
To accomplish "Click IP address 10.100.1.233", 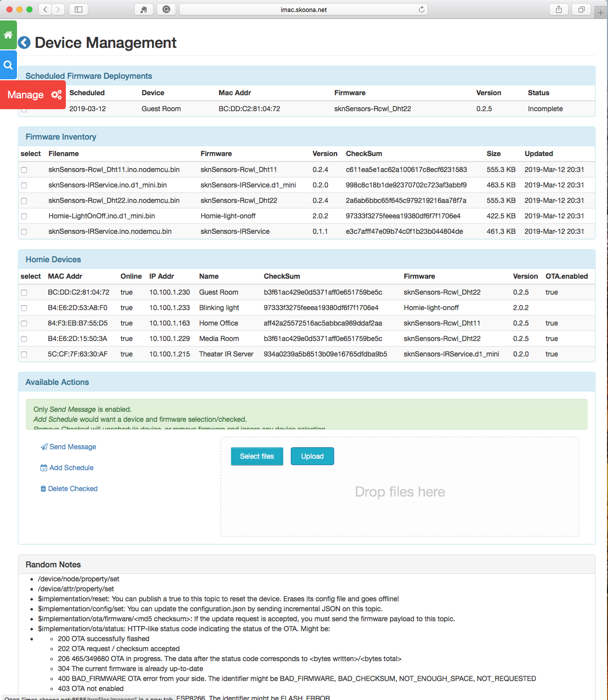I will click(170, 308).
